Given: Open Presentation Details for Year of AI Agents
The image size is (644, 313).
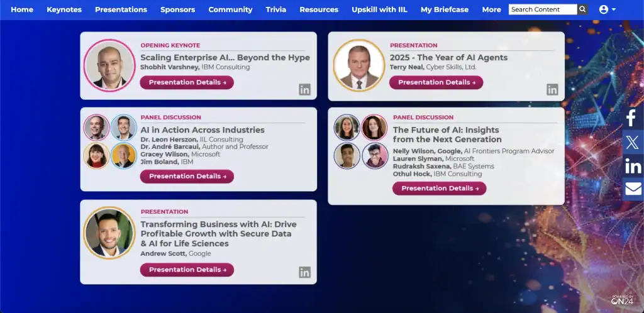Looking at the screenshot, I should pyautogui.click(x=436, y=82).
